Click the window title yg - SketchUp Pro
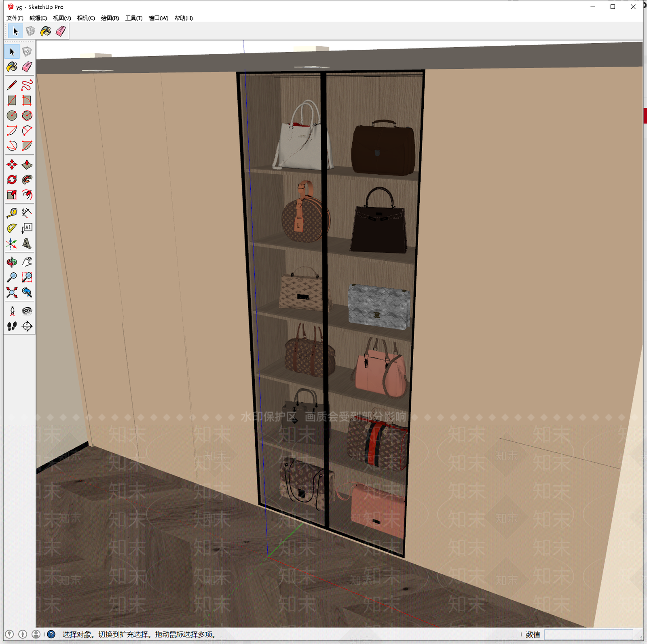The image size is (647, 644). (40, 7)
